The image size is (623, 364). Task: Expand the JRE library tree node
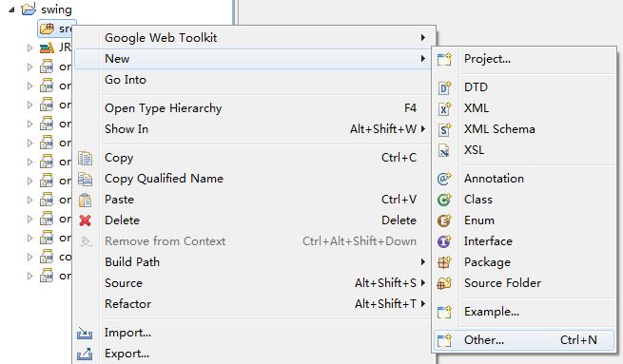pyautogui.click(x=29, y=48)
